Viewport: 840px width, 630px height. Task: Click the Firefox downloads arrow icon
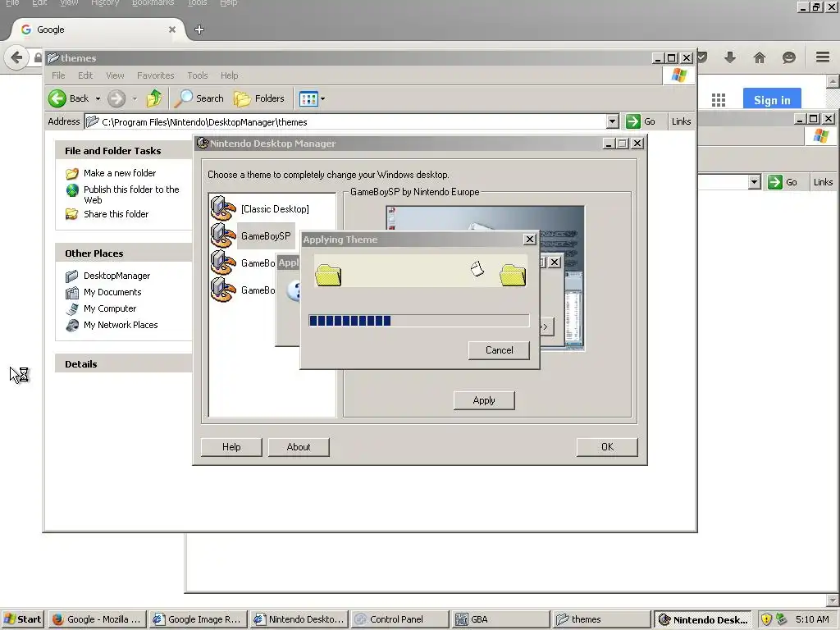pyautogui.click(x=729, y=57)
